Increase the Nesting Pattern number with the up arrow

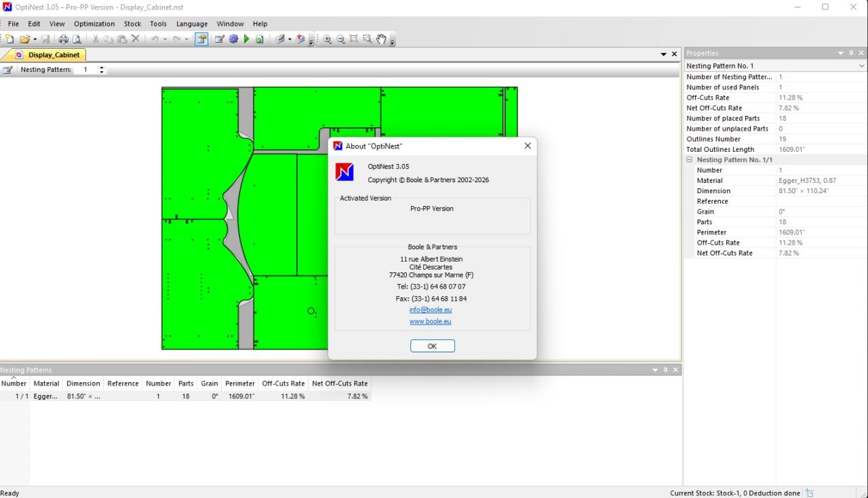[102, 67]
